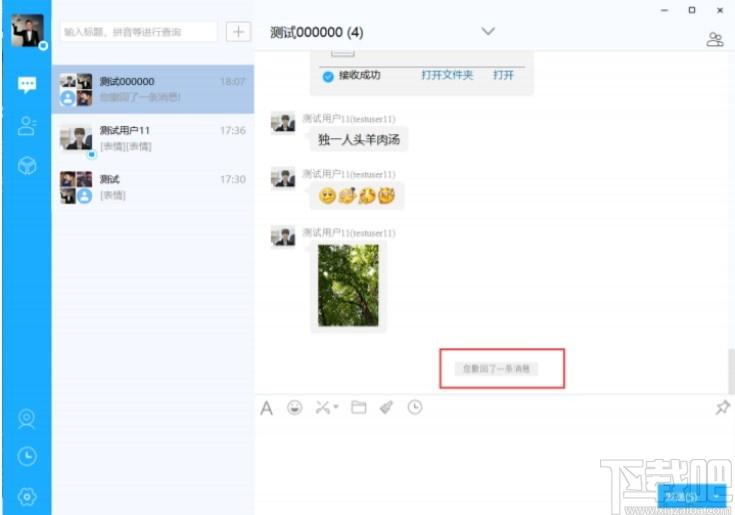Select the 测试用户11 conversation

coord(153,138)
